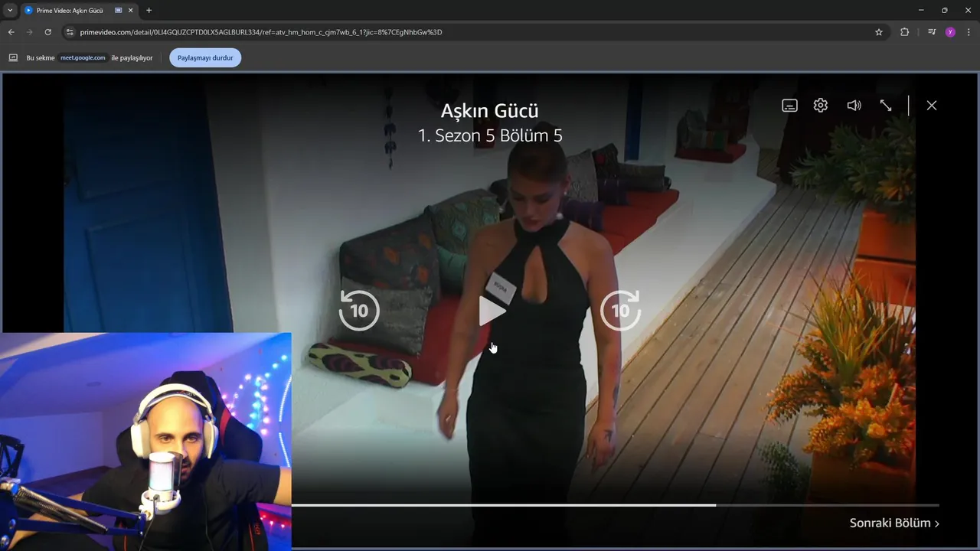Go to Sonraki Bölüm next episode
The image size is (980, 551).
[894, 523]
